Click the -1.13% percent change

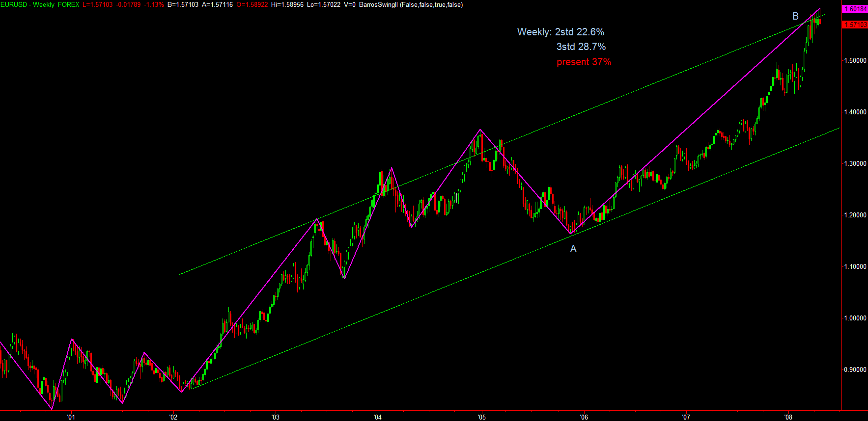pos(154,5)
